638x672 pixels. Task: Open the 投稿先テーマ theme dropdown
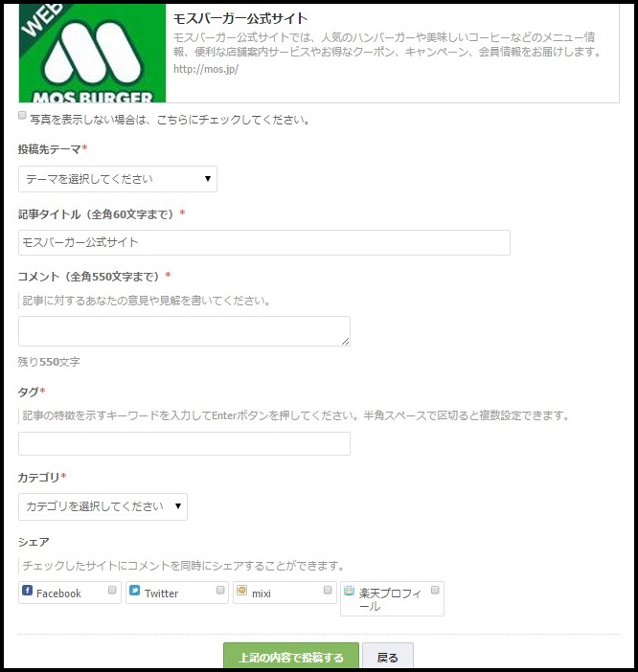click(118, 179)
